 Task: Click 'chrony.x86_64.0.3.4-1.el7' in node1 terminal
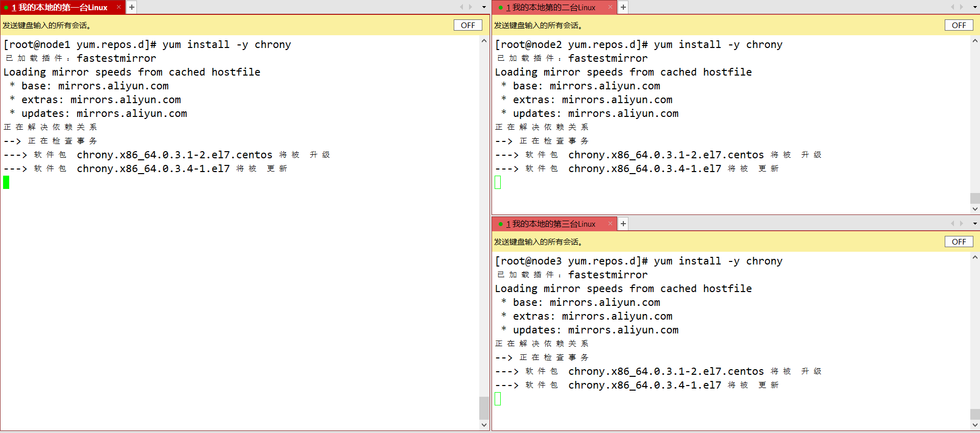pyautogui.click(x=153, y=169)
